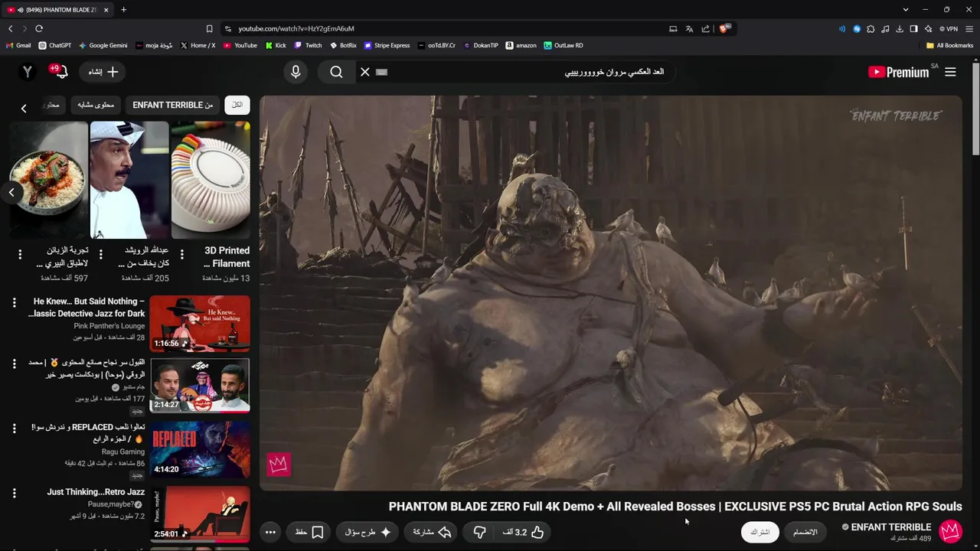Select the الكل filter chip
Viewport: 980px width, 551px height.
tap(237, 105)
